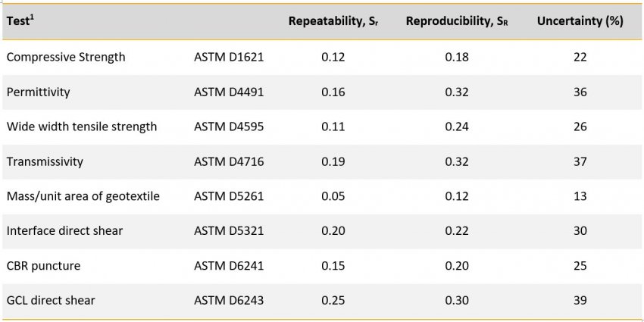Select the Compressive Strength row label
The image size is (644, 322).
coord(66,57)
